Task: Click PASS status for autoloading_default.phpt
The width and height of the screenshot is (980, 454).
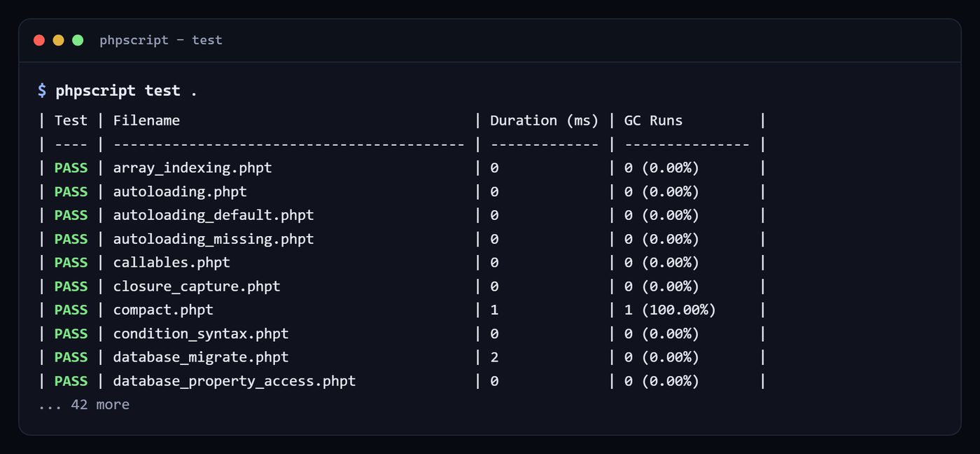Action: coord(71,215)
